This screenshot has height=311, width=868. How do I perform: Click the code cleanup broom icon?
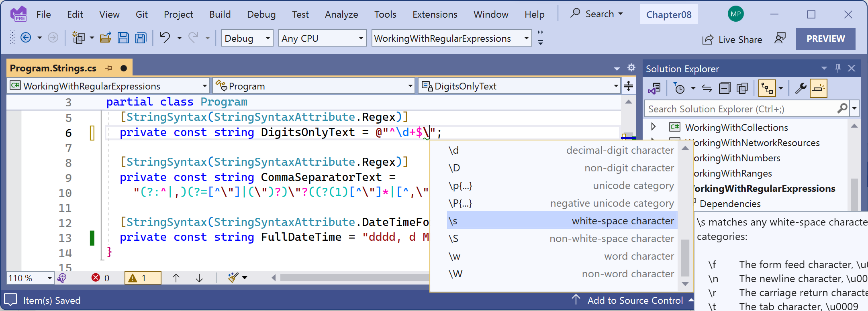[x=233, y=278]
